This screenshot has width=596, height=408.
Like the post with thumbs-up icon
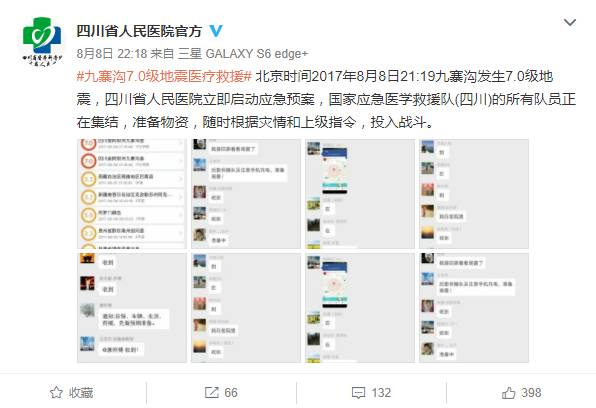(509, 392)
